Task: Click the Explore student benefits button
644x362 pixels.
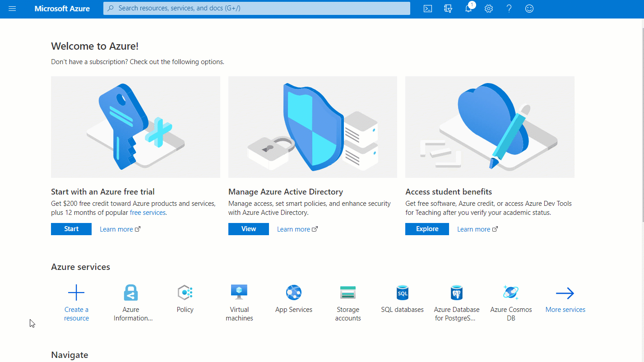Action: point(427,229)
